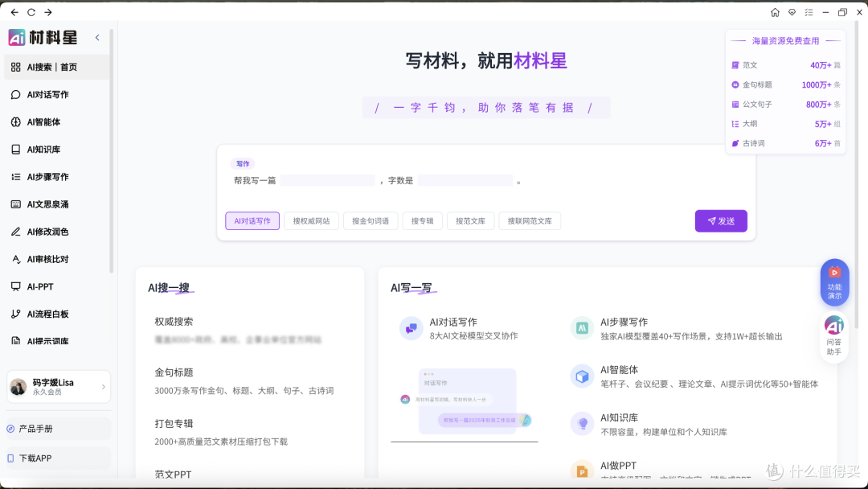868x489 pixels.
Task: Go back using the back arrow
Action: pos(14,12)
